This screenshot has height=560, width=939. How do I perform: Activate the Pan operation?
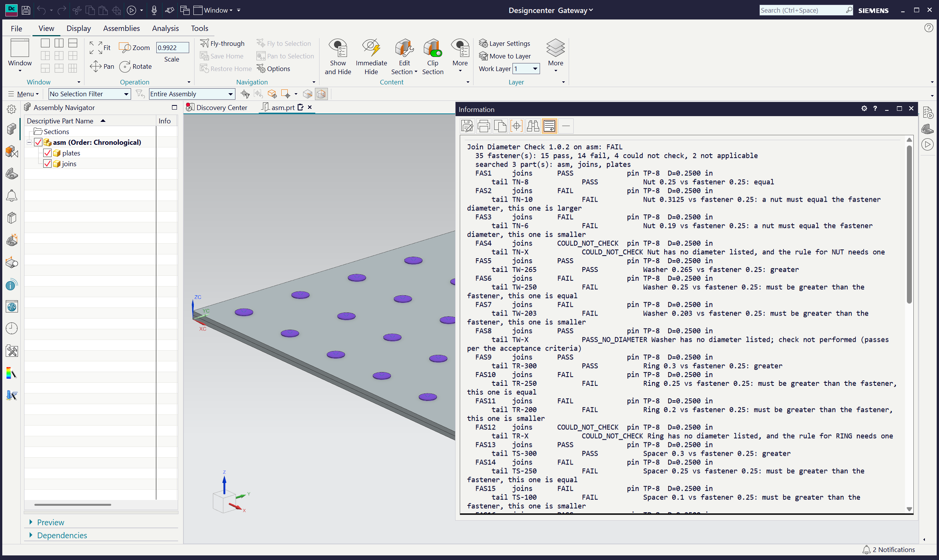(102, 66)
